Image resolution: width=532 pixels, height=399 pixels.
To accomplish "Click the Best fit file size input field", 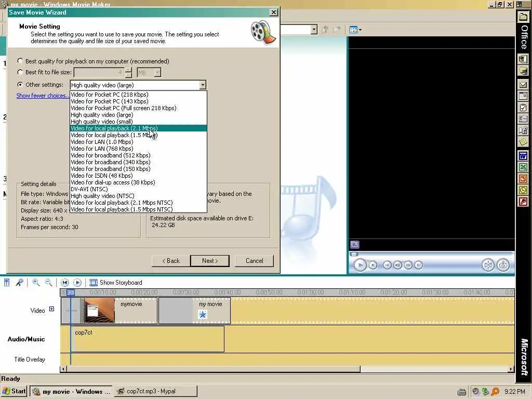I will coord(99,72).
